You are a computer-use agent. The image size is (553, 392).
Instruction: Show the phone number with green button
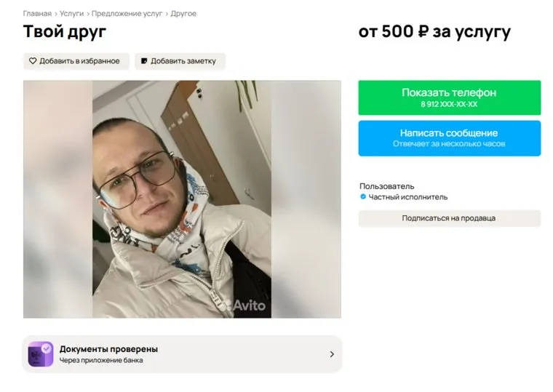(x=450, y=97)
